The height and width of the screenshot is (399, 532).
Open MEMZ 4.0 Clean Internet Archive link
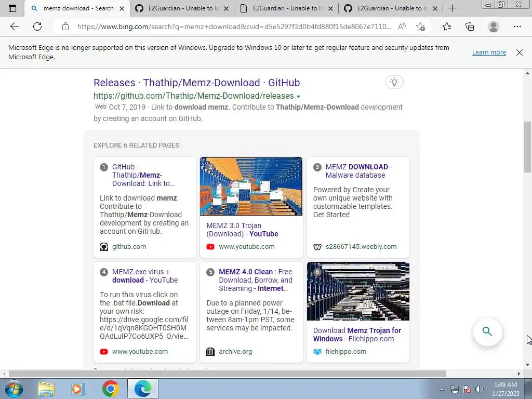click(256, 280)
